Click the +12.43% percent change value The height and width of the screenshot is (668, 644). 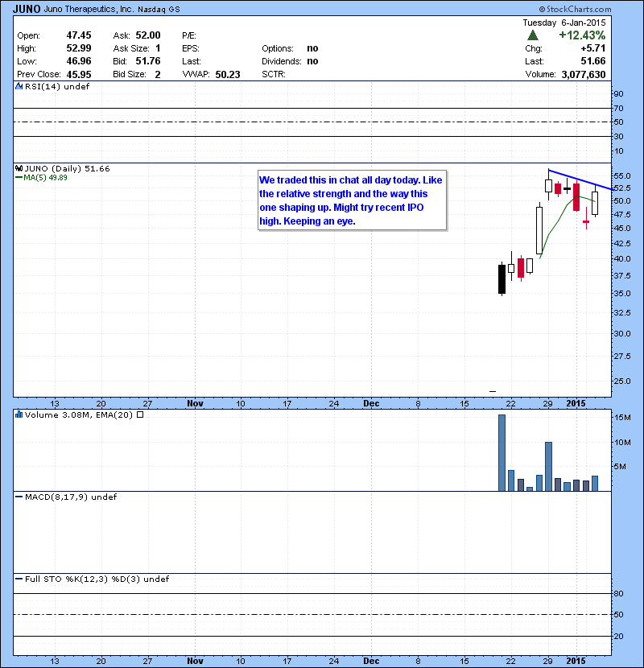(x=582, y=35)
